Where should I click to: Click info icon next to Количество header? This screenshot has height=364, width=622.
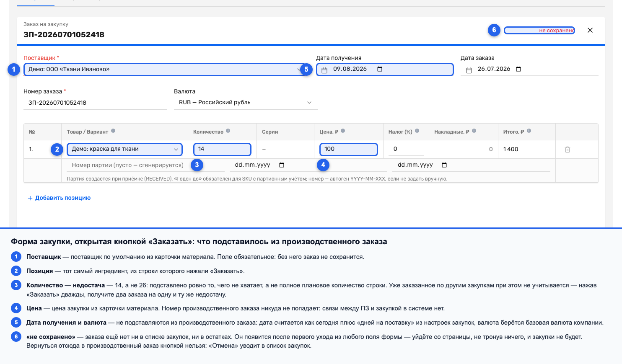tap(228, 131)
